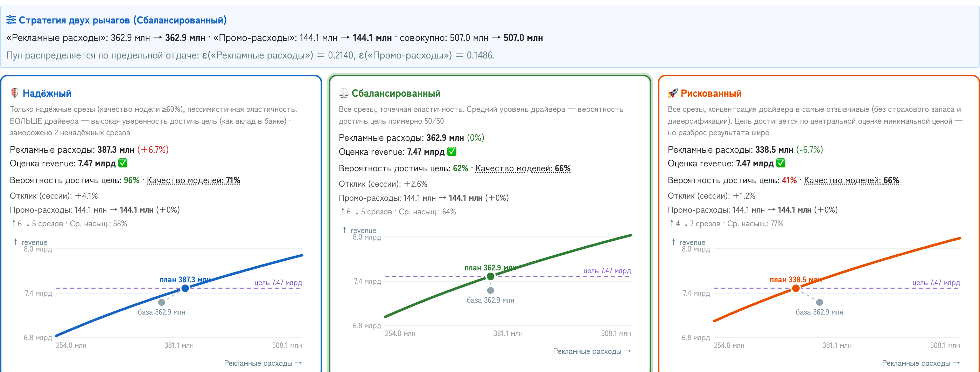Click the elasticity 0.2140 description line
Image resolution: width=980 pixels, height=372 pixels.
point(250,55)
